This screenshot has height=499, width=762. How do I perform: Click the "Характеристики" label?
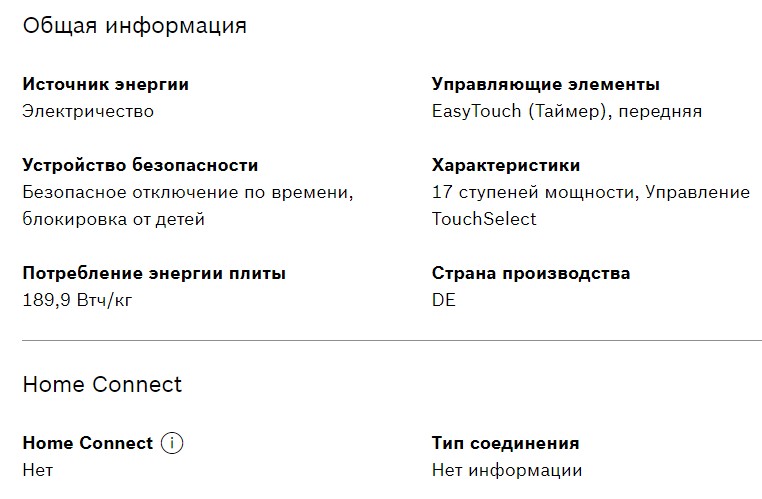[x=505, y=165]
